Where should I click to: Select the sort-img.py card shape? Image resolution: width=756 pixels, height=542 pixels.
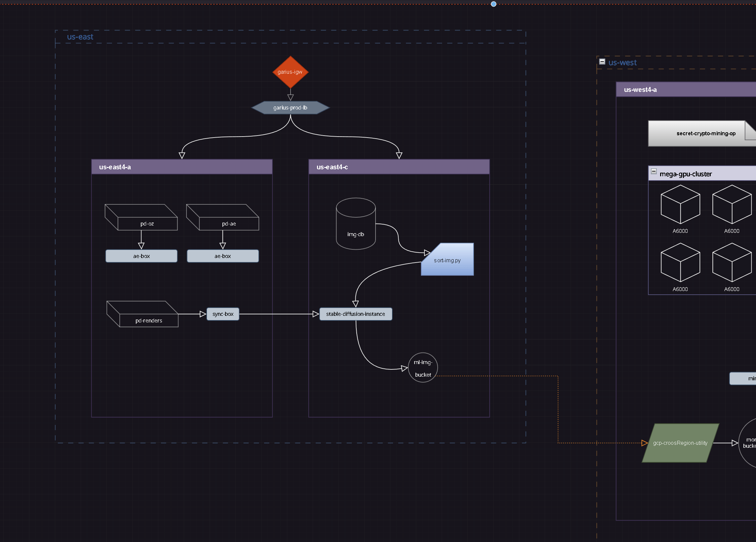tap(447, 260)
